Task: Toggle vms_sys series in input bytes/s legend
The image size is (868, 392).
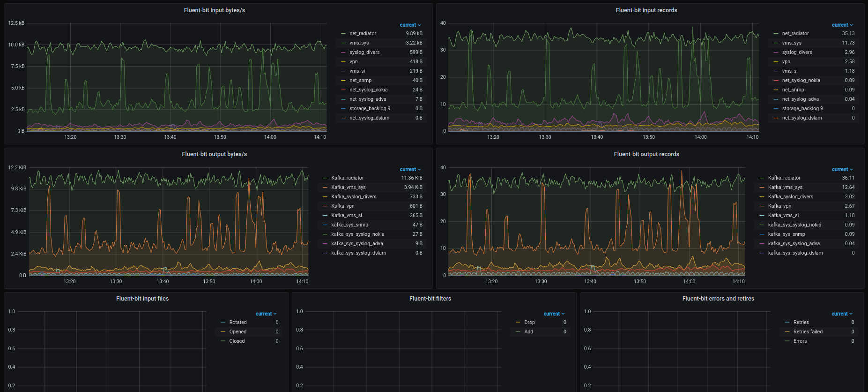Action: [x=359, y=43]
